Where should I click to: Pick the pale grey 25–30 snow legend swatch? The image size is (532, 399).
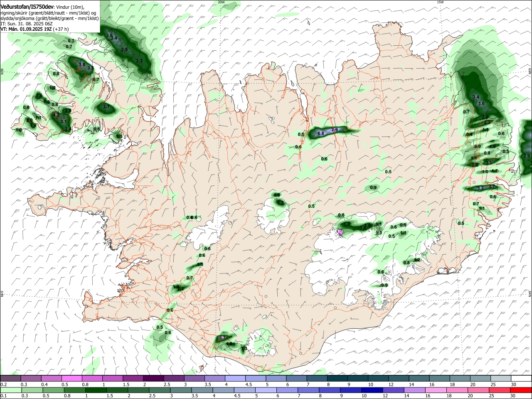(x=501, y=378)
